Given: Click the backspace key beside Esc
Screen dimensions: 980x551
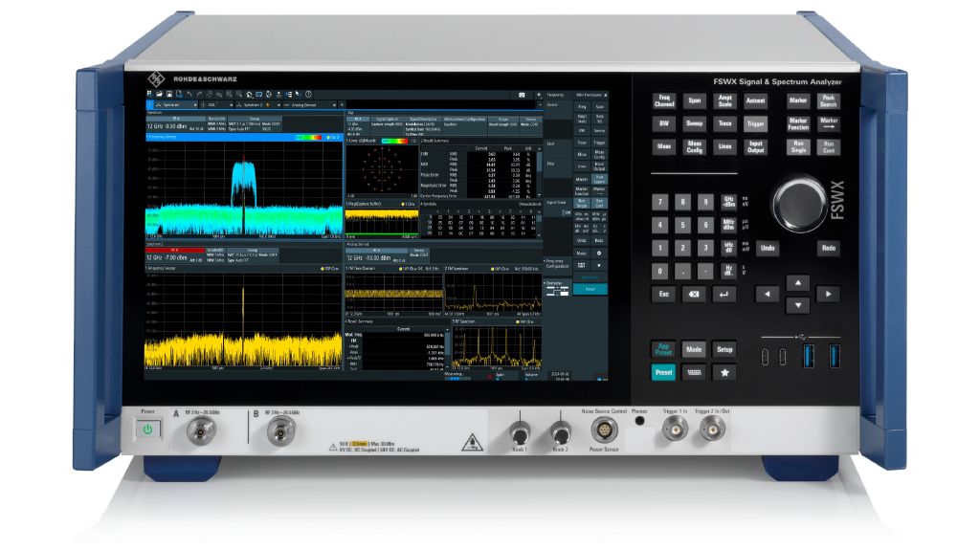Looking at the screenshot, I should (694, 295).
